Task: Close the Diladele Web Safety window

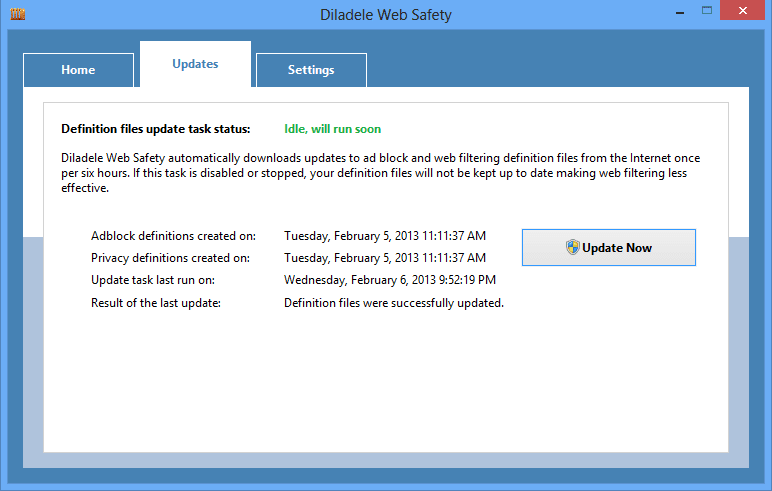Action: [x=743, y=10]
